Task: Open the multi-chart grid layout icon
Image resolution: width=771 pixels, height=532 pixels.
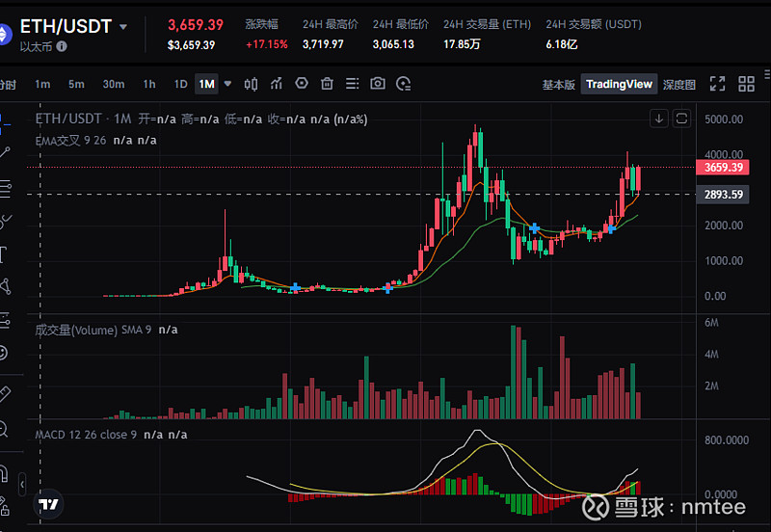Action: pos(746,84)
